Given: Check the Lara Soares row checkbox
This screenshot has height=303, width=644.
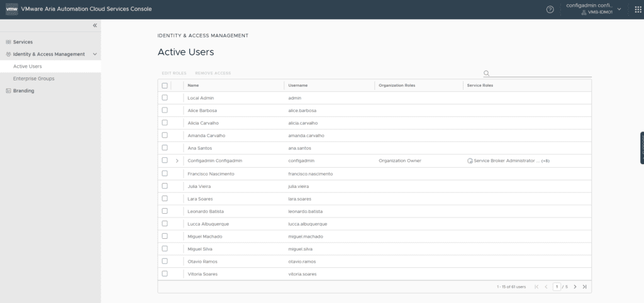Looking at the screenshot, I should 165,199.
